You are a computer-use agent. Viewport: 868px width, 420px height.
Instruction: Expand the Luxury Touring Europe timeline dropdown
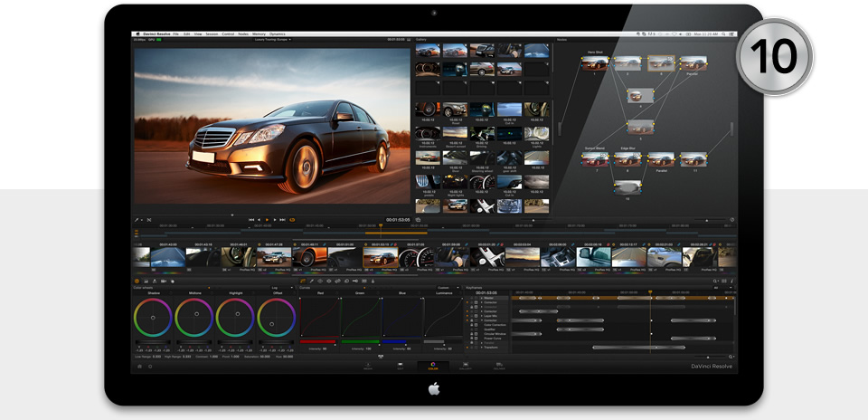pyautogui.click(x=271, y=40)
